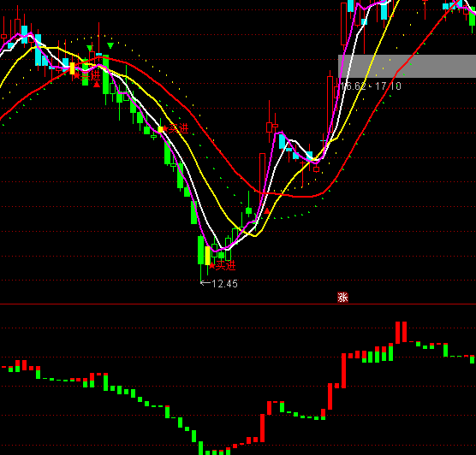Click the red star beside lowest 买进 label
The width and height of the screenshot is (476, 455).
point(212,266)
